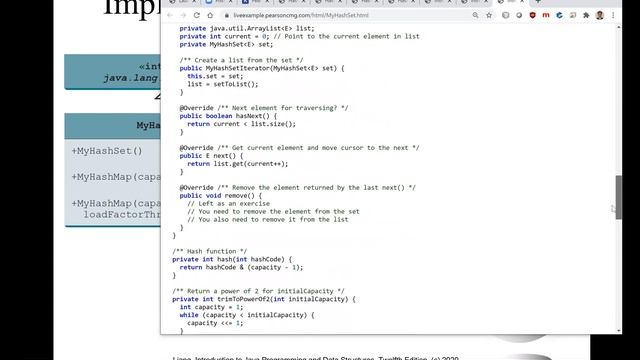Click the line 'return current < list.size();'
The width and height of the screenshot is (640, 360).
tap(242, 124)
